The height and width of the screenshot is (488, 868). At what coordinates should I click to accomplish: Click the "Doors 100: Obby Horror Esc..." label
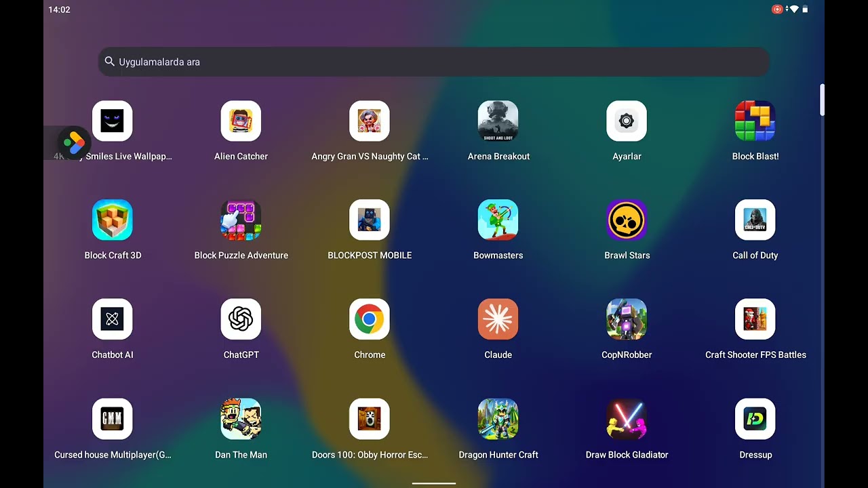pos(370,455)
